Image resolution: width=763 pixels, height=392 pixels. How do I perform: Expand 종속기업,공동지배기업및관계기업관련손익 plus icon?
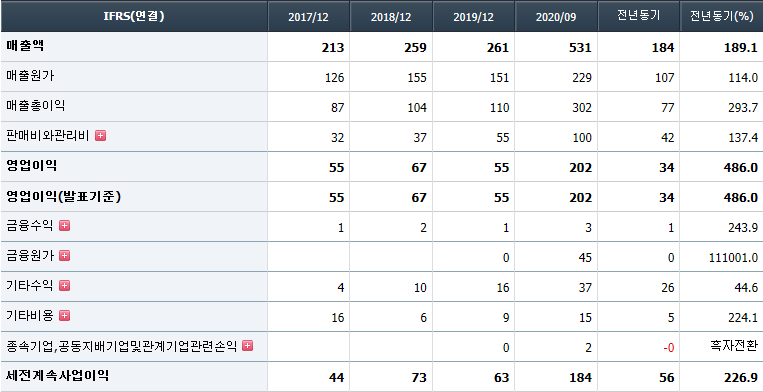coord(248,346)
